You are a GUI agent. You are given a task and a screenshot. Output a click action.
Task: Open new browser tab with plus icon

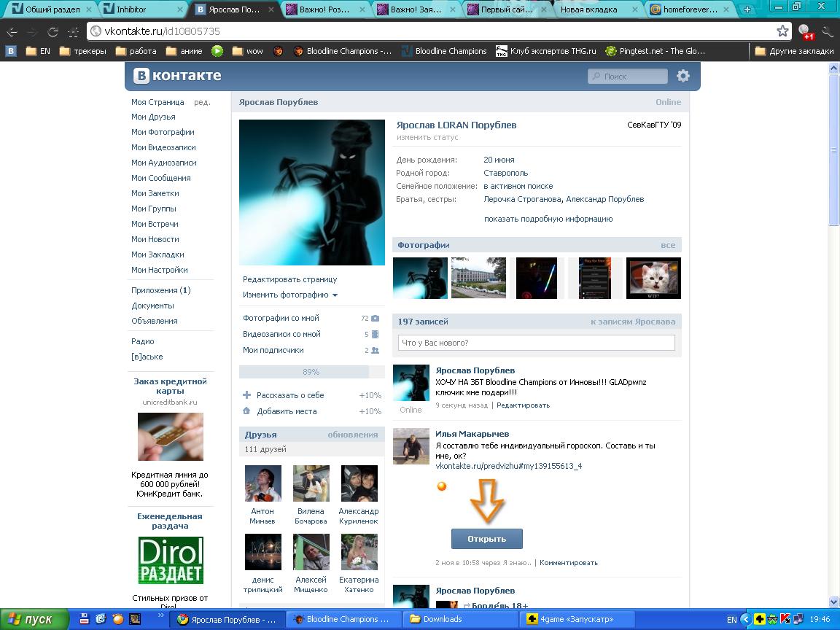747,9
